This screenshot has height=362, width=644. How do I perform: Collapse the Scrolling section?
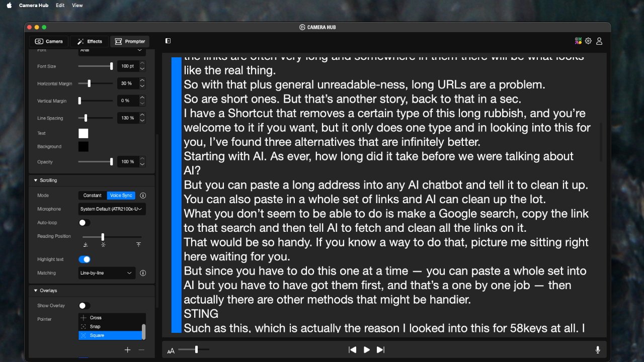click(36, 180)
